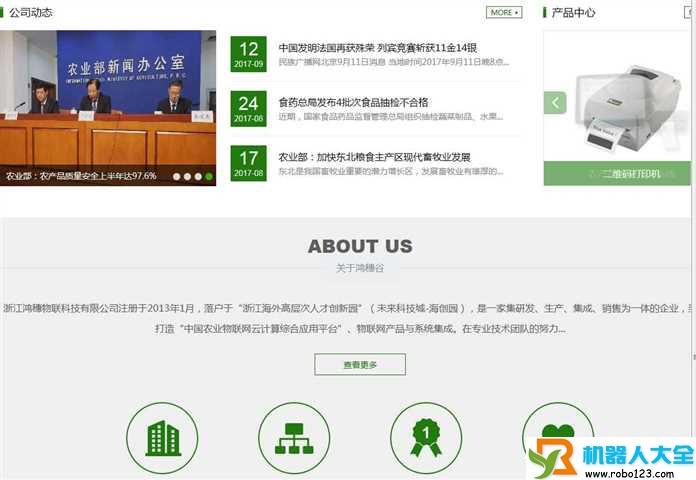Click slideshow caption 农产品质量安全上半年达97.6%

coord(81,176)
